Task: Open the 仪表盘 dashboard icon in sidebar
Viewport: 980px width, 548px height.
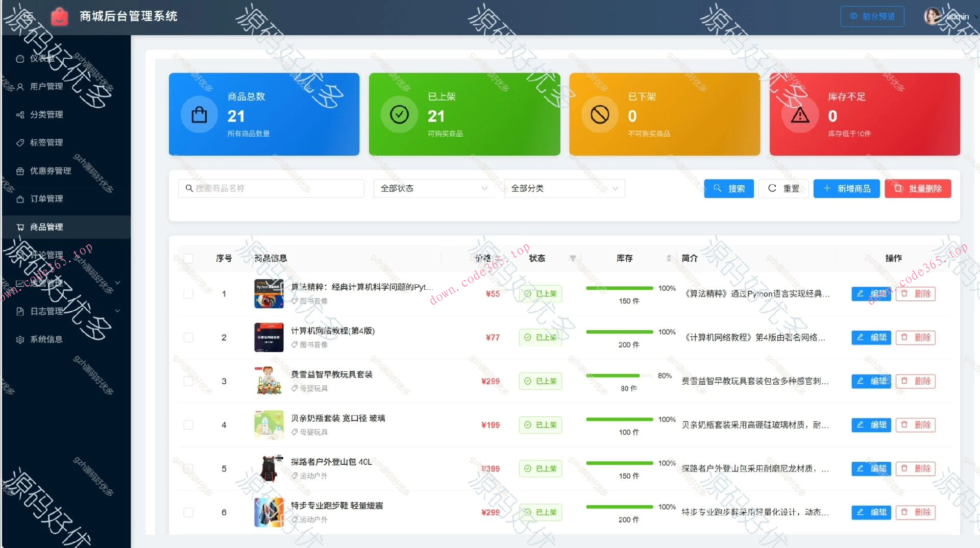Action: pos(19,58)
